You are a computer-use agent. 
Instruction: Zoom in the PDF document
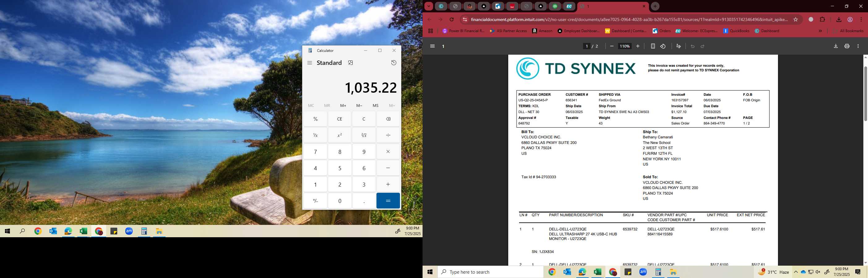pos(638,46)
